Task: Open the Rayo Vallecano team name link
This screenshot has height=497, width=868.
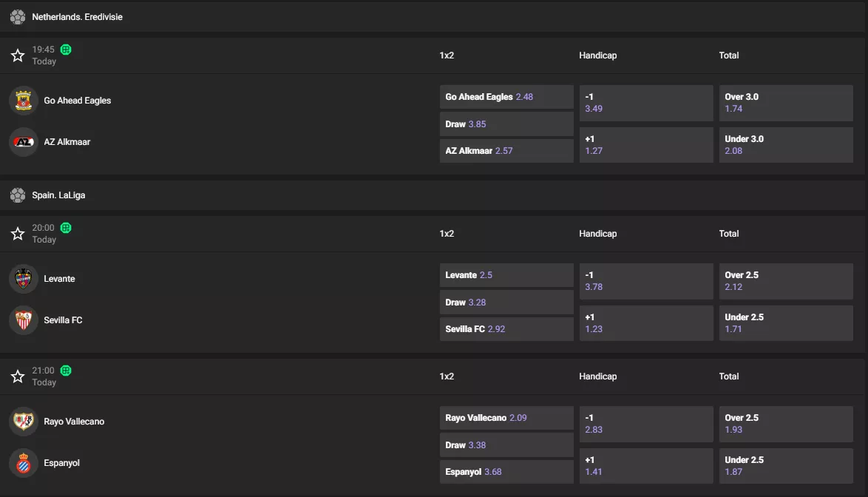Action: tap(74, 421)
